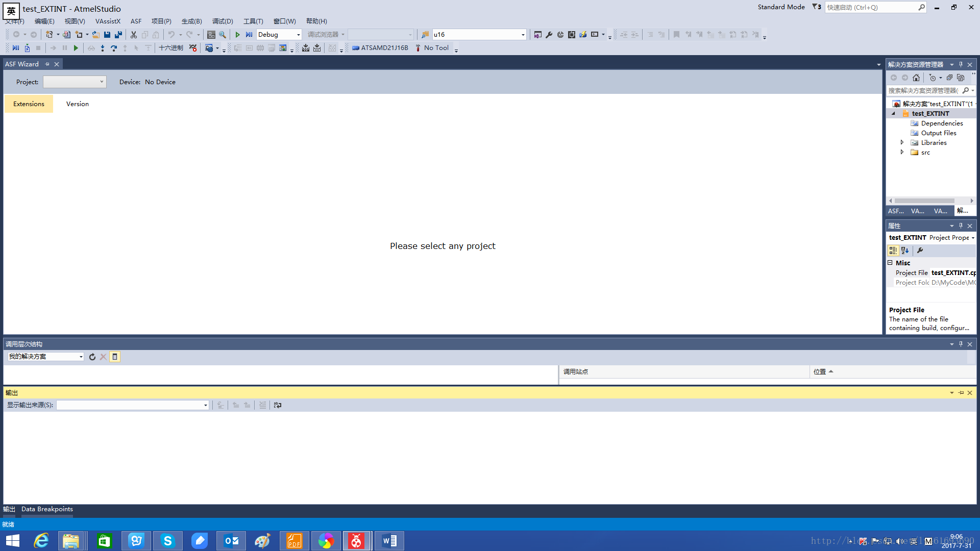The image size is (980, 551).
Task: Open the 工具(T) tools menu
Action: point(253,21)
